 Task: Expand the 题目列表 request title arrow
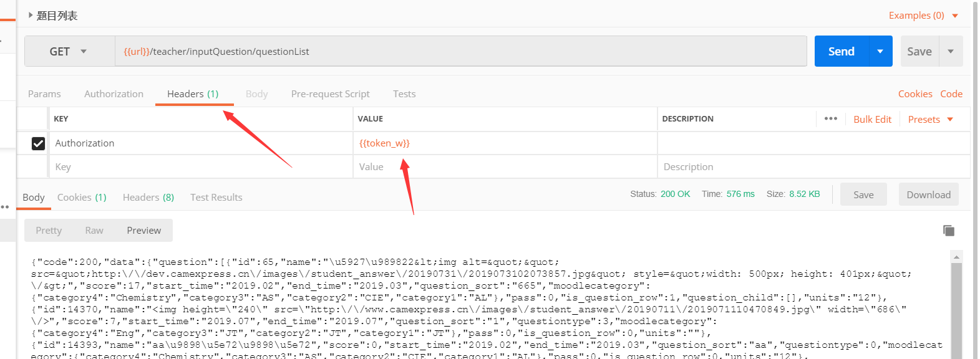coord(31,16)
